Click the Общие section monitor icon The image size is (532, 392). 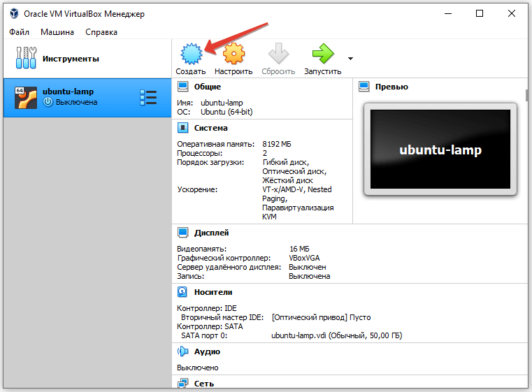coord(183,87)
